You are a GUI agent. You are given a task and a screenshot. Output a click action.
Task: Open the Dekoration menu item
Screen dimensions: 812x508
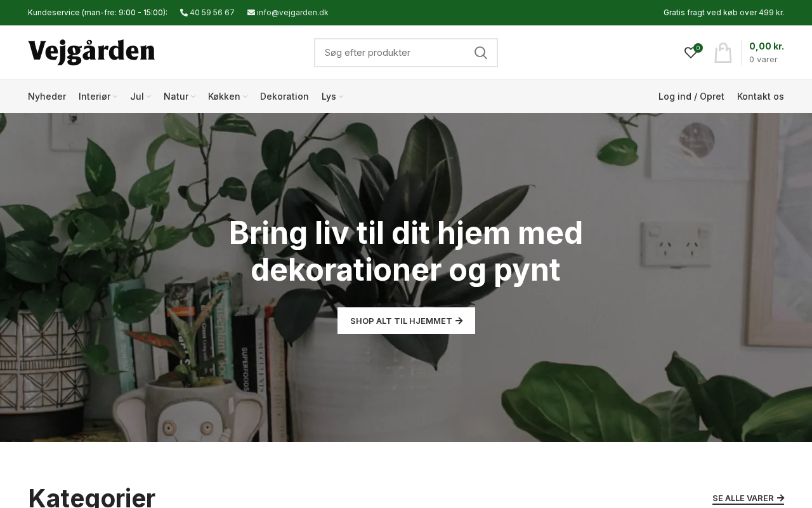(x=284, y=97)
